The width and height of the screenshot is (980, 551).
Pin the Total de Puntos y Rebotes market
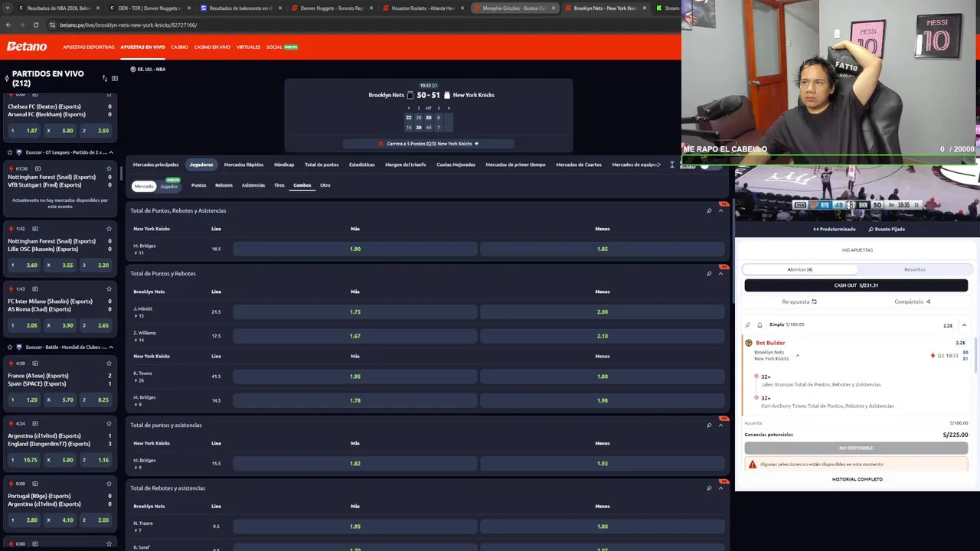pyautogui.click(x=709, y=273)
